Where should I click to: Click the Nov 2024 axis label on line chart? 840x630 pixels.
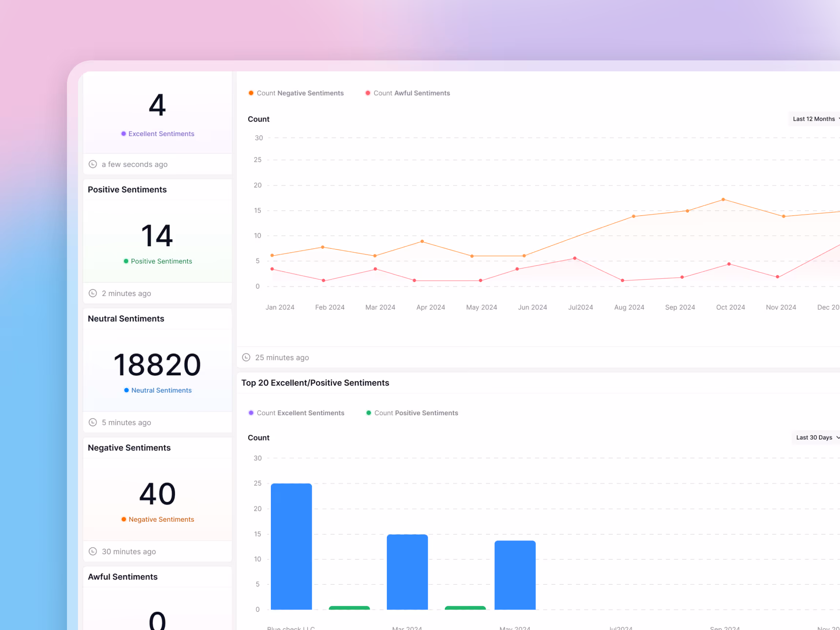click(781, 307)
